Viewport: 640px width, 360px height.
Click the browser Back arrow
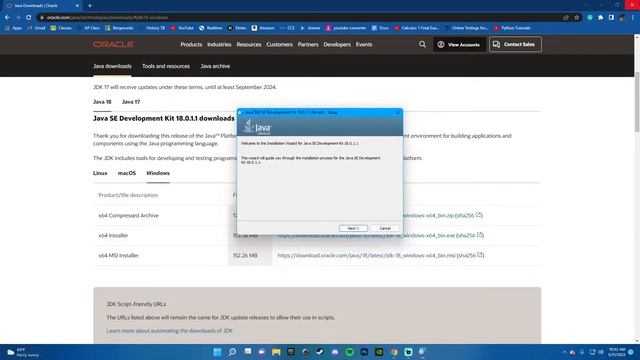(x=7, y=18)
